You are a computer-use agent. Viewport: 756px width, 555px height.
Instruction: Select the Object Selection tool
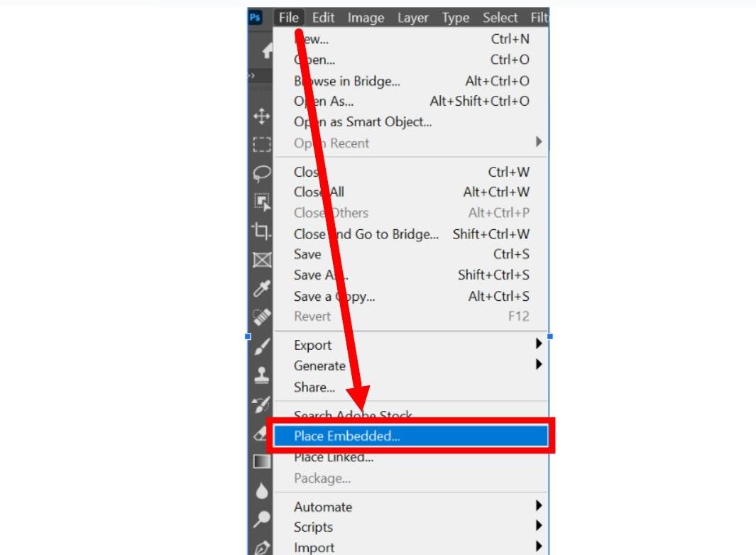[261, 202]
